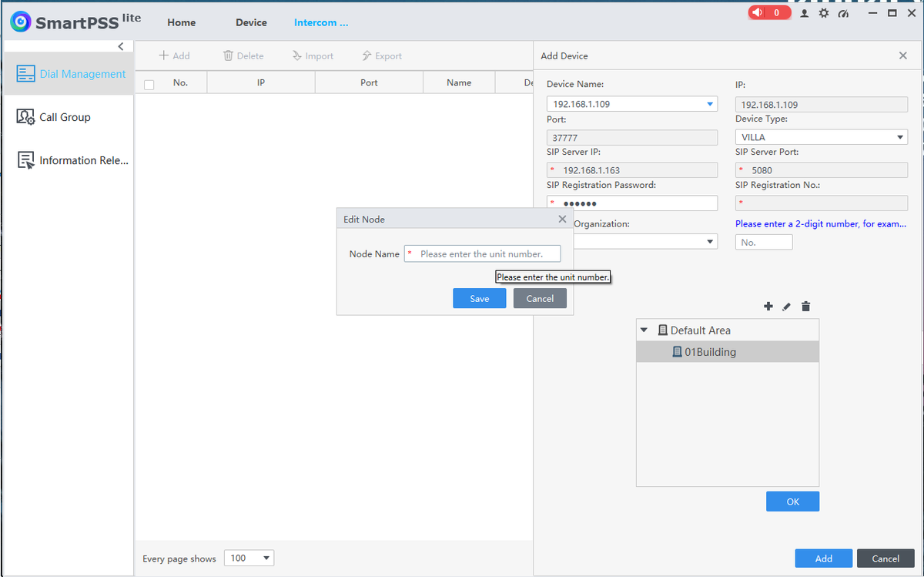Click the edit node pencil icon
This screenshot has height=577, width=924.
point(786,307)
